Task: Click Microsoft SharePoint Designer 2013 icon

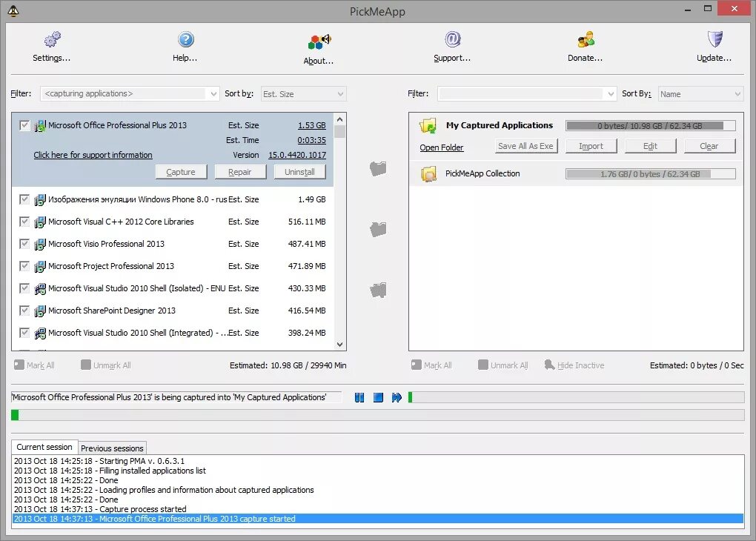Action: 40,311
